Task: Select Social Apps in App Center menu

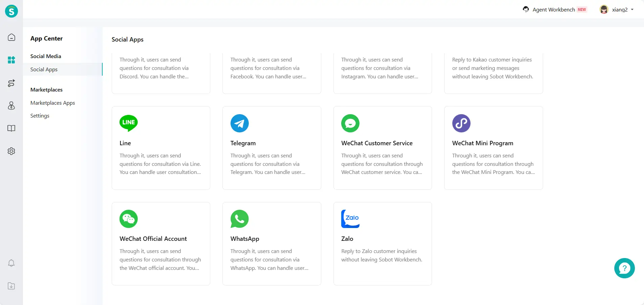Action: (x=62, y=69)
